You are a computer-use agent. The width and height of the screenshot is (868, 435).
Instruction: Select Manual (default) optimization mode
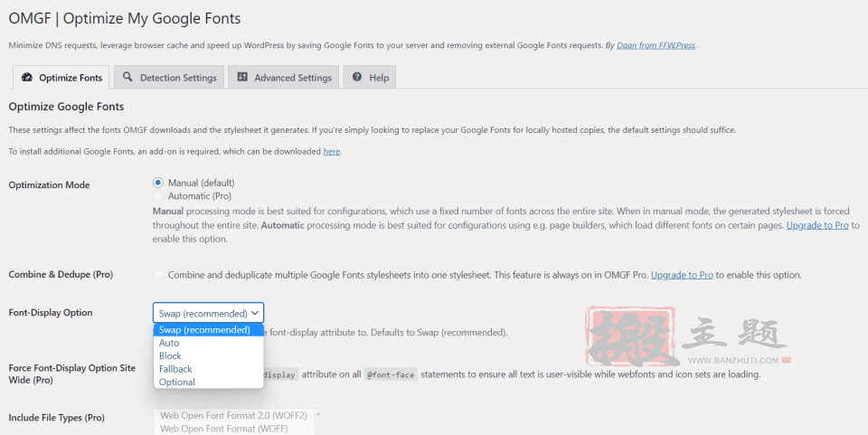pyautogui.click(x=157, y=183)
